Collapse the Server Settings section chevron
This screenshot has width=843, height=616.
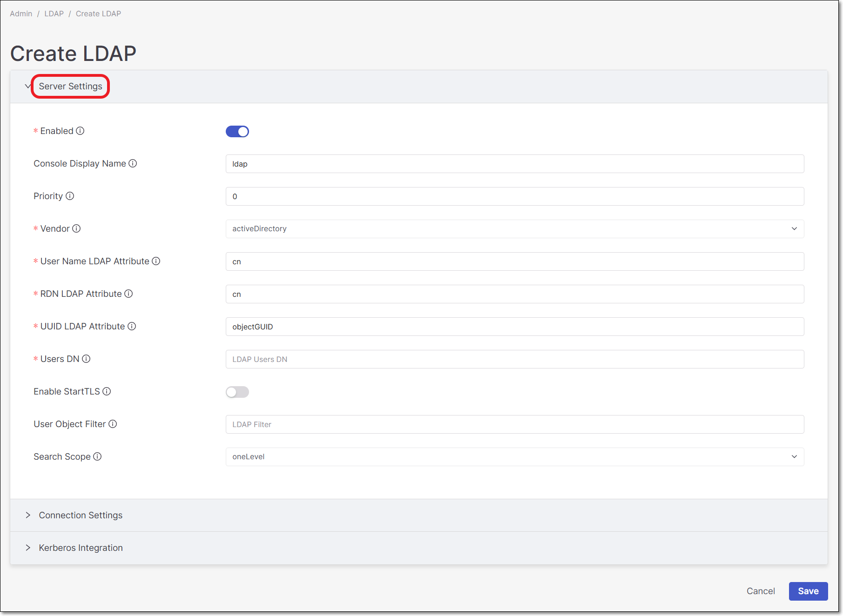[28, 86]
